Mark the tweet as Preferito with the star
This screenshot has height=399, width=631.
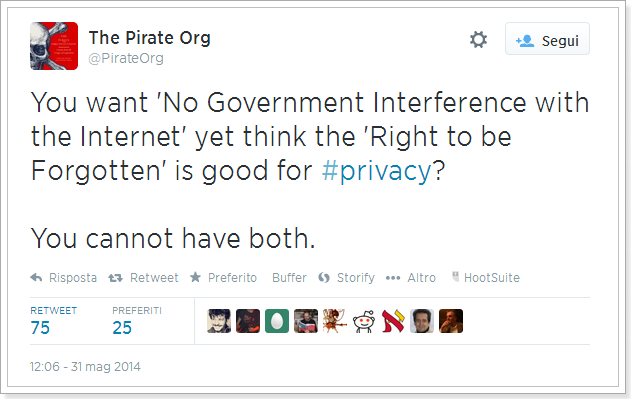[195, 277]
